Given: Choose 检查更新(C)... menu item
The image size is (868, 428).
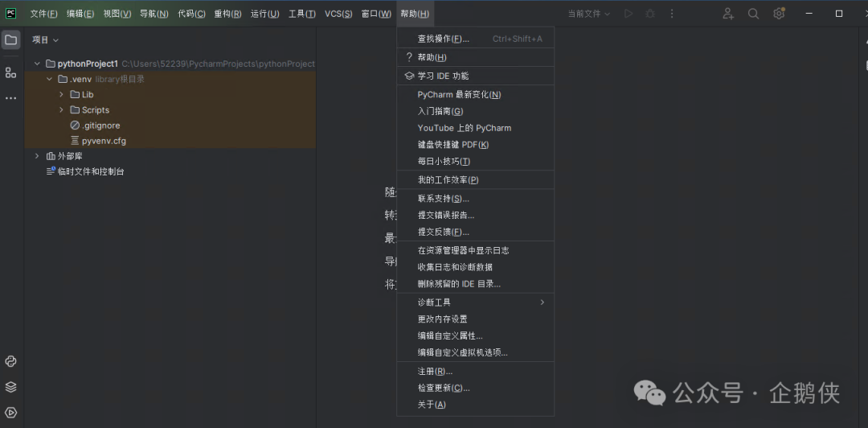Looking at the screenshot, I should [476, 388].
